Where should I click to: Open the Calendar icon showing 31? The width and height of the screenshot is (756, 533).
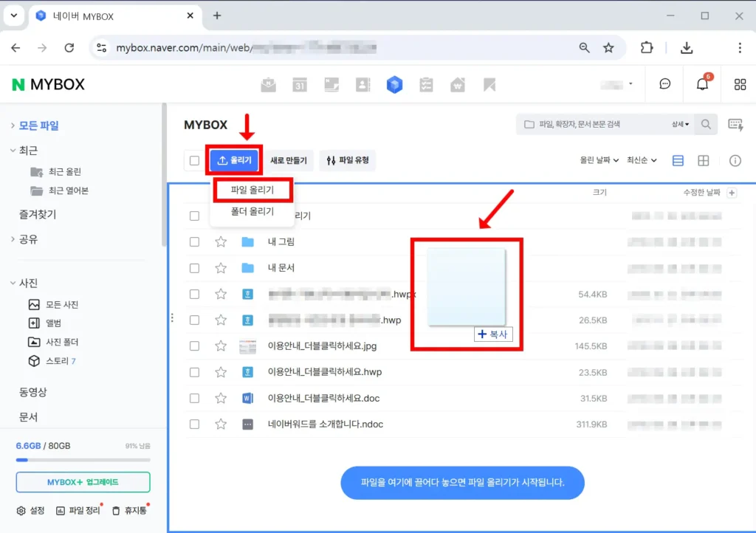coord(300,85)
